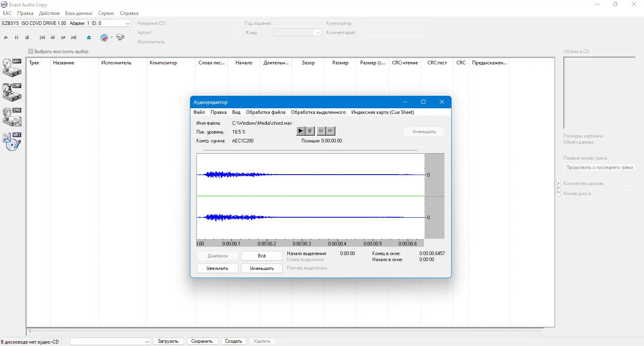Open the Действия menu
The image size is (644, 346).
pyautogui.click(x=49, y=13)
